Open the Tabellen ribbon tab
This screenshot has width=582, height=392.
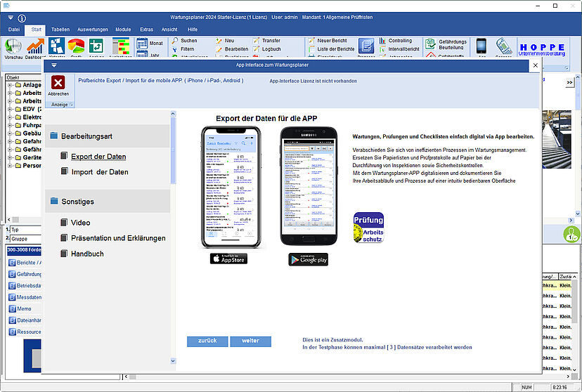60,30
